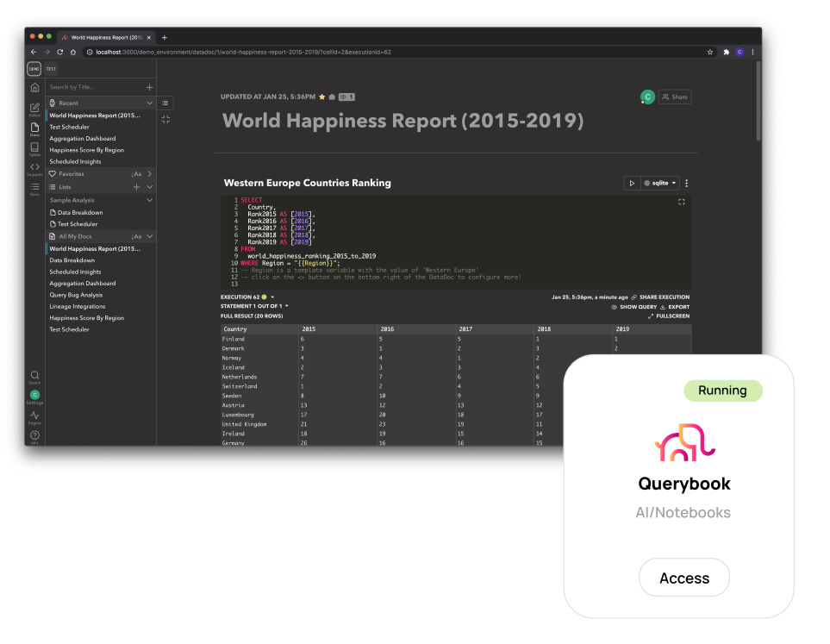
Task: Open Test Scheduler under Recent
Action: coord(69,127)
